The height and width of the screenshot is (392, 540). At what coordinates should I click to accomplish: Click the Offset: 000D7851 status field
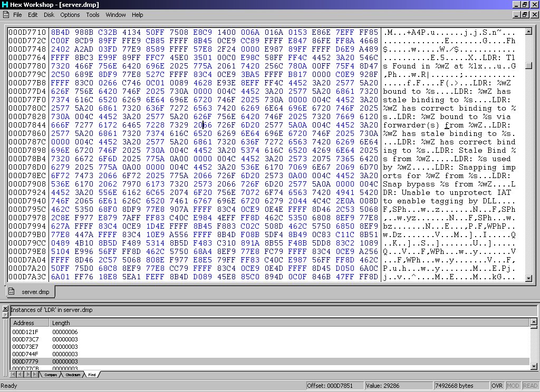334,386
